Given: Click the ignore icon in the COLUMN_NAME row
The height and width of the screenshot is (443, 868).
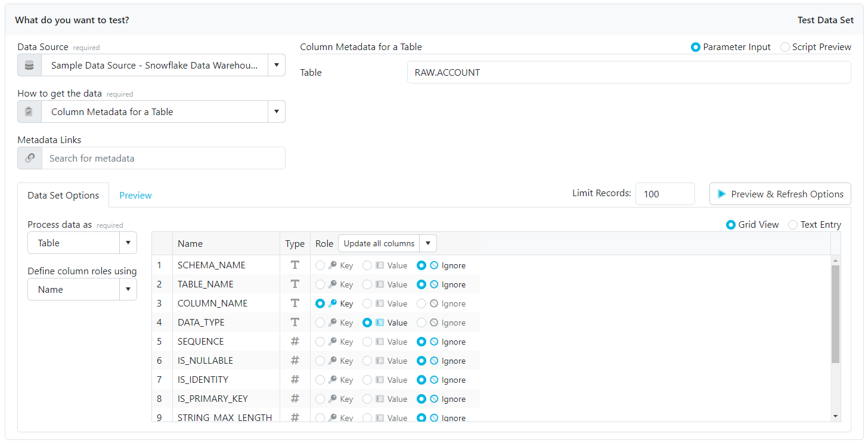Looking at the screenshot, I should pyautogui.click(x=434, y=303).
